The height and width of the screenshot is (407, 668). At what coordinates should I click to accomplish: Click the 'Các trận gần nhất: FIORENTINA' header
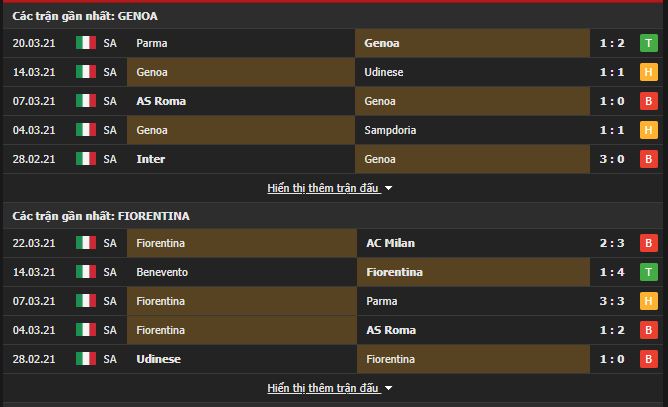[x=101, y=216]
